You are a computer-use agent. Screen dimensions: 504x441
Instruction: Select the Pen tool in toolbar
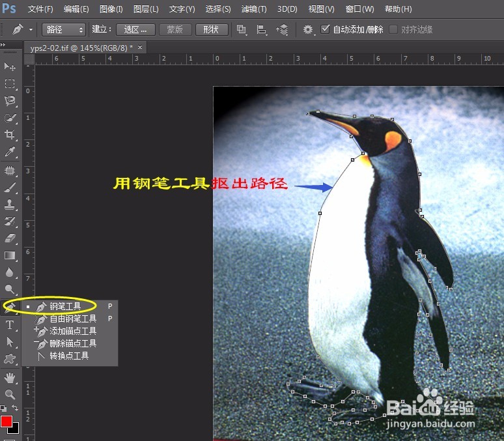[10, 307]
